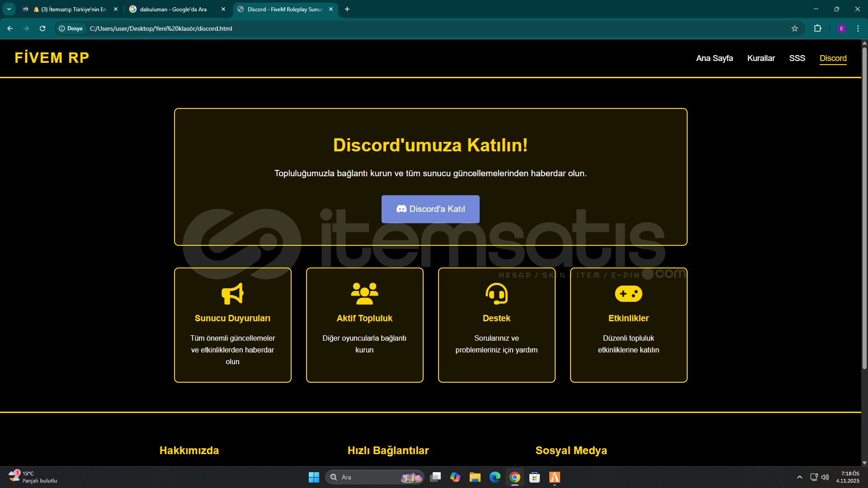The image size is (868, 488).
Task: Click the Etkinlikler gamepad icon
Action: [x=628, y=294]
